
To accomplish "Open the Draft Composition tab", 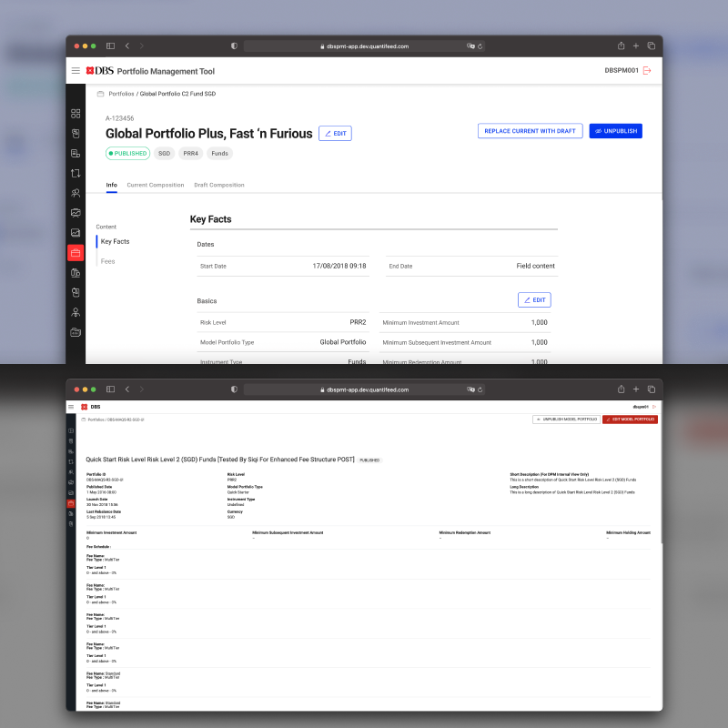I will coord(219,185).
